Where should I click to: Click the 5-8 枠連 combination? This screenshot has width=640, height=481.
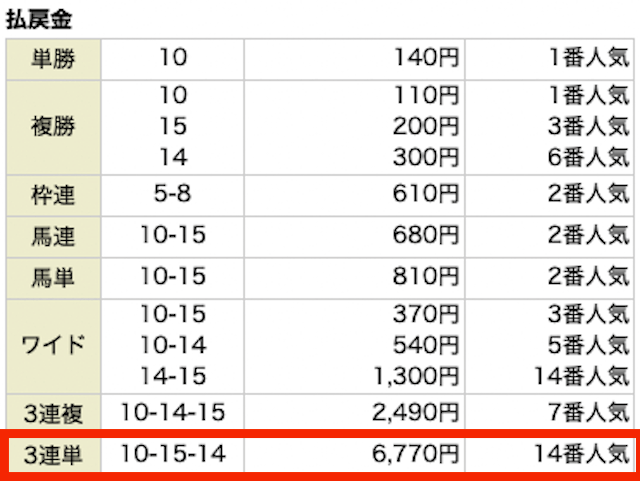point(173,193)
